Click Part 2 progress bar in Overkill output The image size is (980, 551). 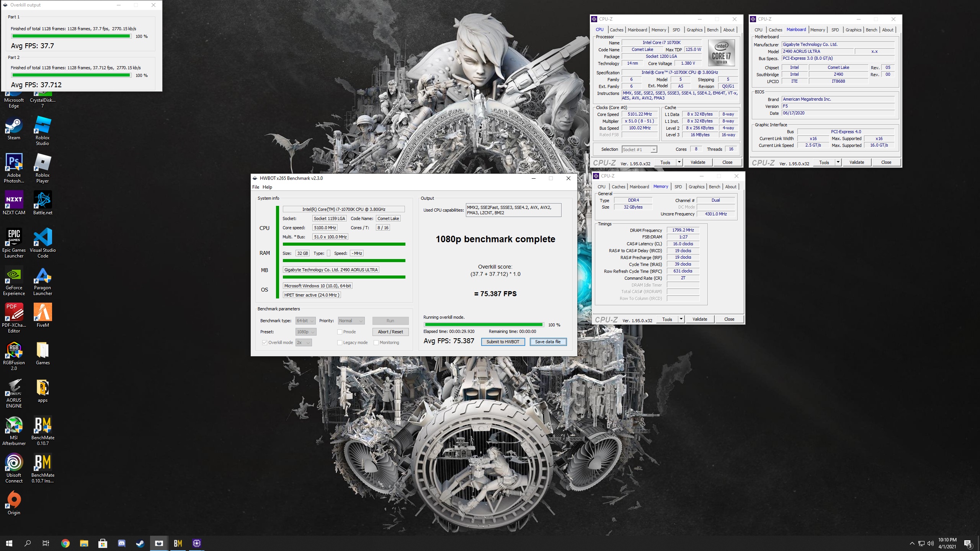tap(71, 75)
